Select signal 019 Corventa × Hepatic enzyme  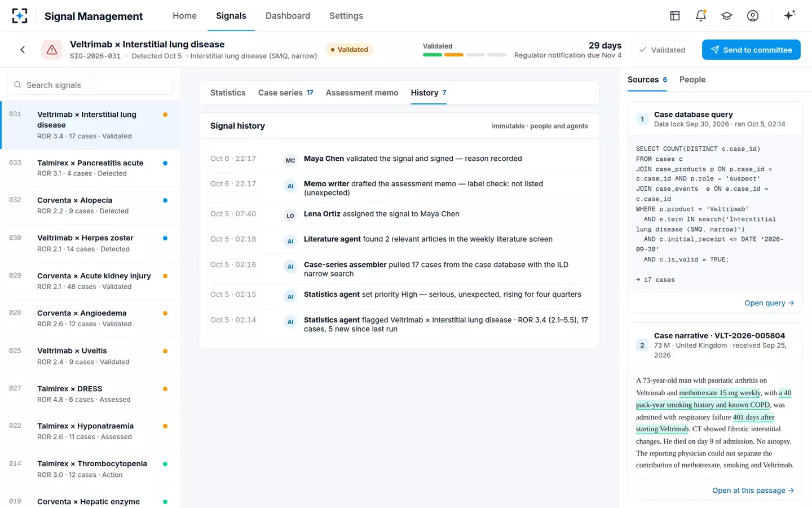[x=90, y=498]
